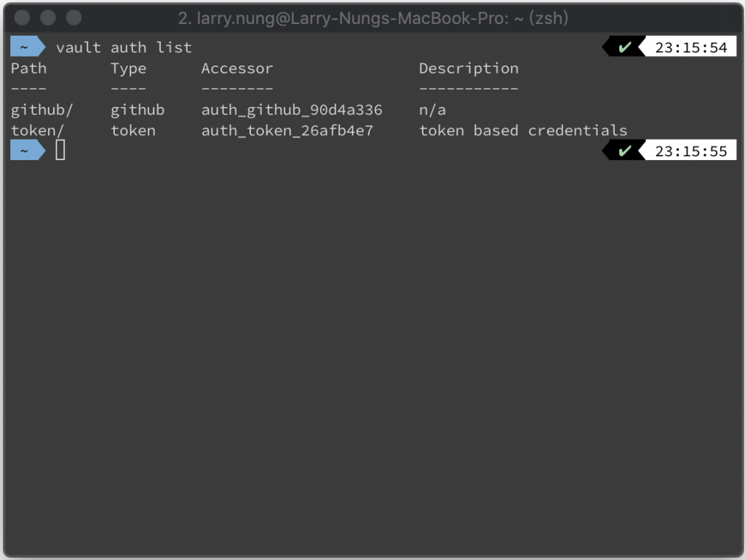
Task: Click the green checkmark next to 23:15:54
Action: click(x=624, y=47)
